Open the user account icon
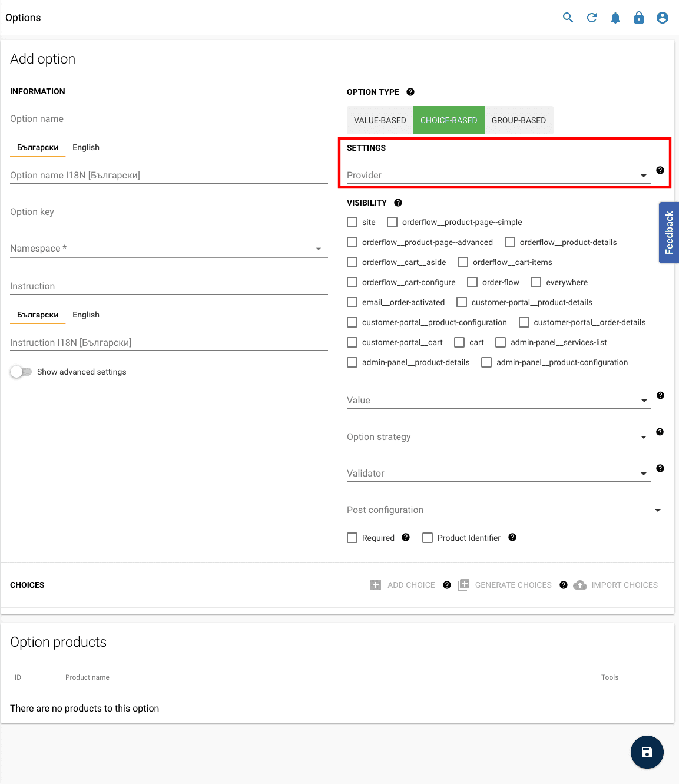The width and height of the screenshot is (679, 784). point(662,17)
